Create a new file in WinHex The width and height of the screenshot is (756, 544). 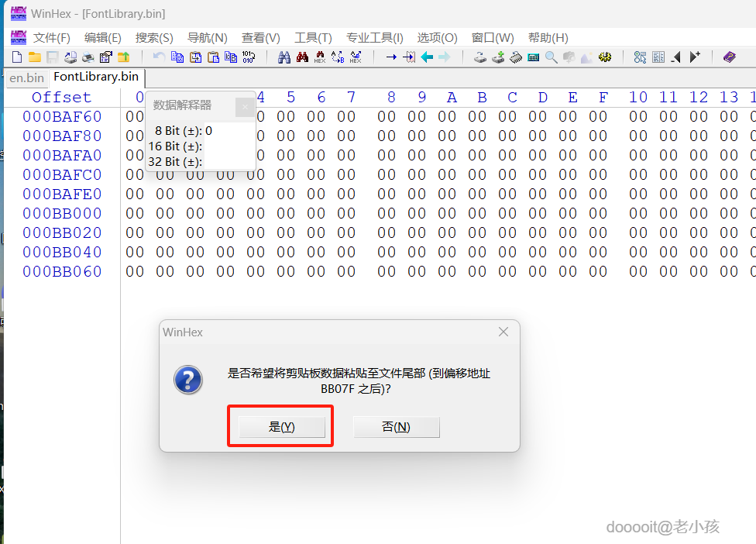click(17, 57)
